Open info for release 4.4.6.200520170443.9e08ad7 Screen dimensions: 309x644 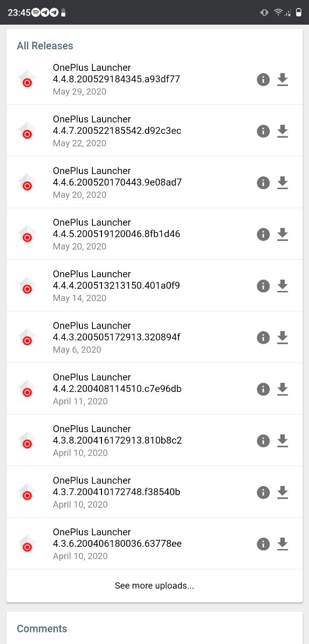263,183
